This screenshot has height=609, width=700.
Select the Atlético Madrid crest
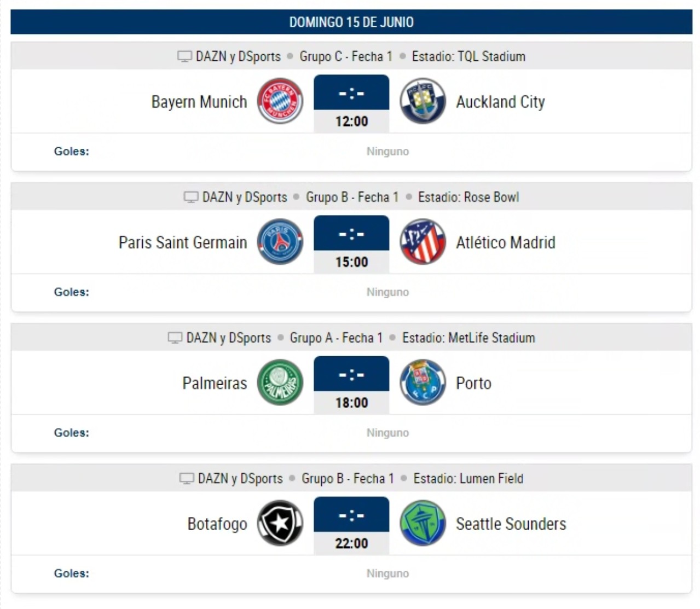(x=423, y=241)
